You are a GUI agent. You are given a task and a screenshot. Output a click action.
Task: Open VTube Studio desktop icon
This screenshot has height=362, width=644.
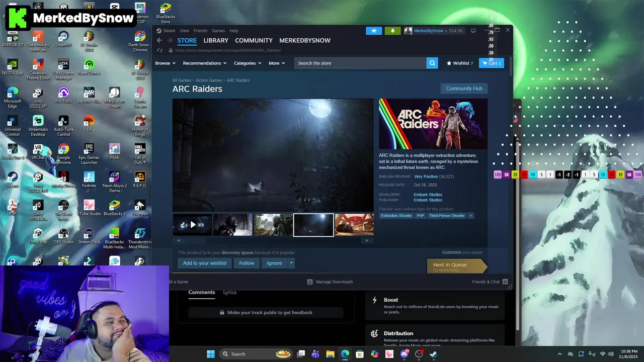(x=89, y=208)
